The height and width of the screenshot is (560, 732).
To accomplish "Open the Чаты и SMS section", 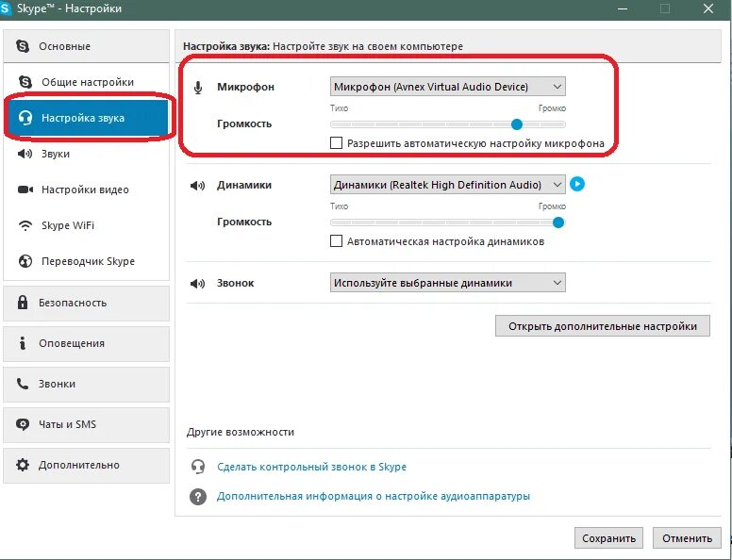I will (87, 424).
